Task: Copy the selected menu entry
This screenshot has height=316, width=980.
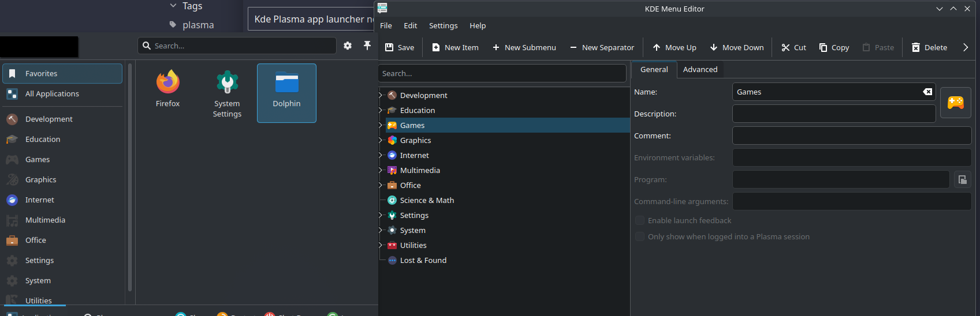Action: click(834, 47)
